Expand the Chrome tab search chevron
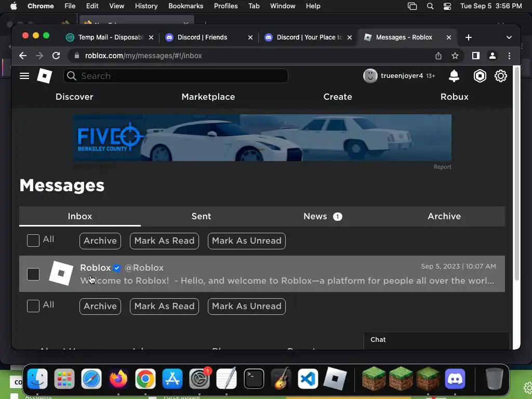 pos(509,37)
